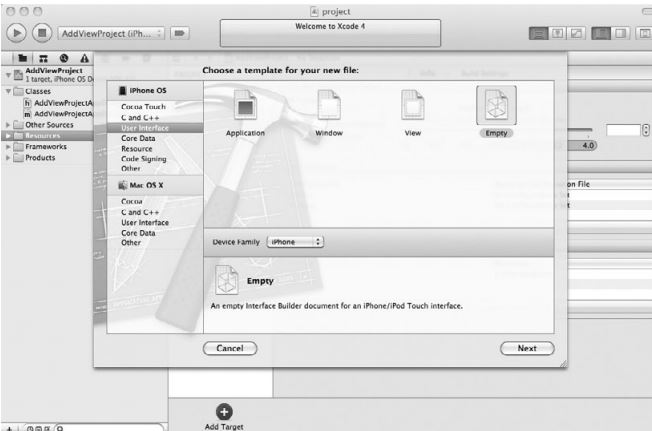Select the Mac OS X section header
This screenshot has width=652, height=431.
pos(155,185)
